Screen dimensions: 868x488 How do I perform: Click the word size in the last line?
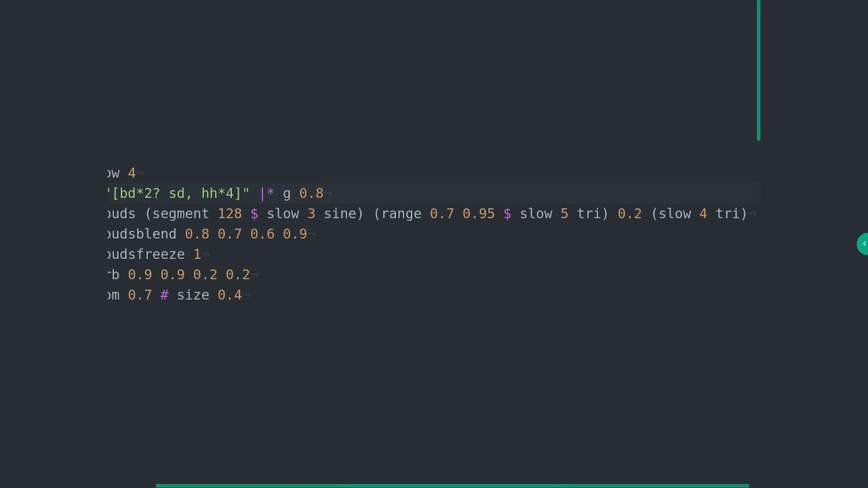(x=193, y=295)
